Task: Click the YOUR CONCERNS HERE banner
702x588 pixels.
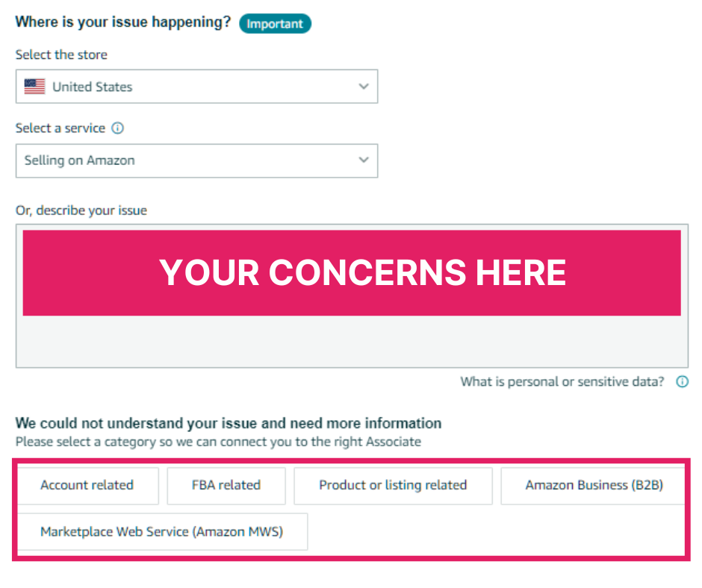Action: pyautogui.click(x=351, y=272)
